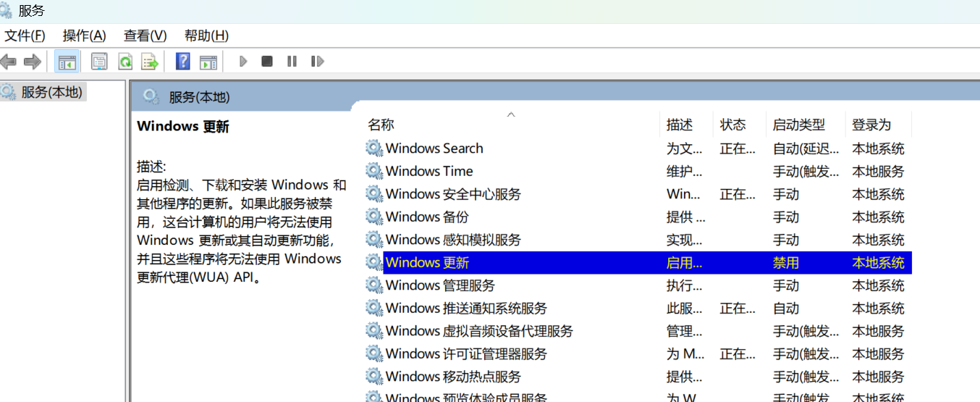Select the Windows Time service row
980x402 pixels.
click(637, 171)
